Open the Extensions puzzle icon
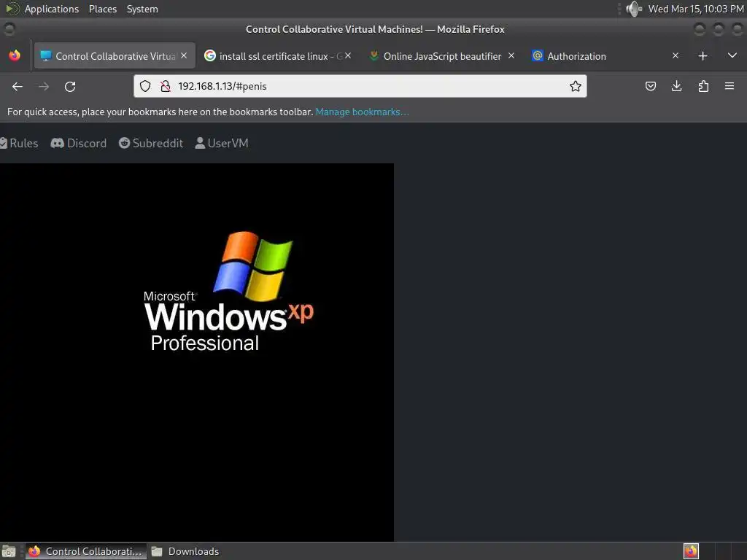The height and width of the screenshot is (560, 747). (x=703, y=86)
